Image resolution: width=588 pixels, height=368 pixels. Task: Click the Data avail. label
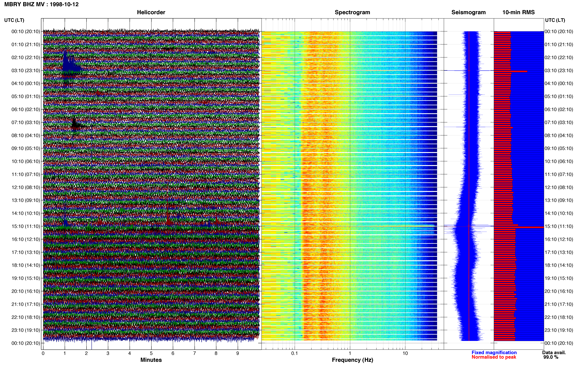pos(554,352)
